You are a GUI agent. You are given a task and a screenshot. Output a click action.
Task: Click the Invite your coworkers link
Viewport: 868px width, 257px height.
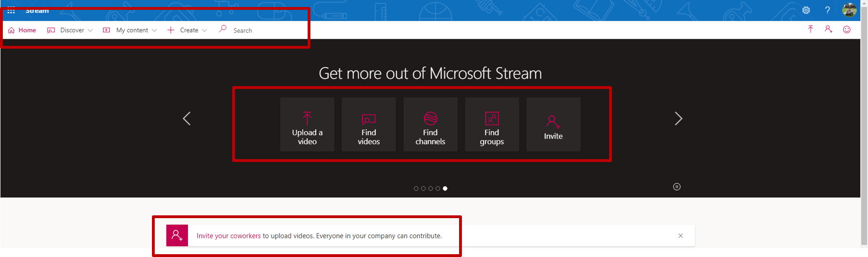(228, 236)
